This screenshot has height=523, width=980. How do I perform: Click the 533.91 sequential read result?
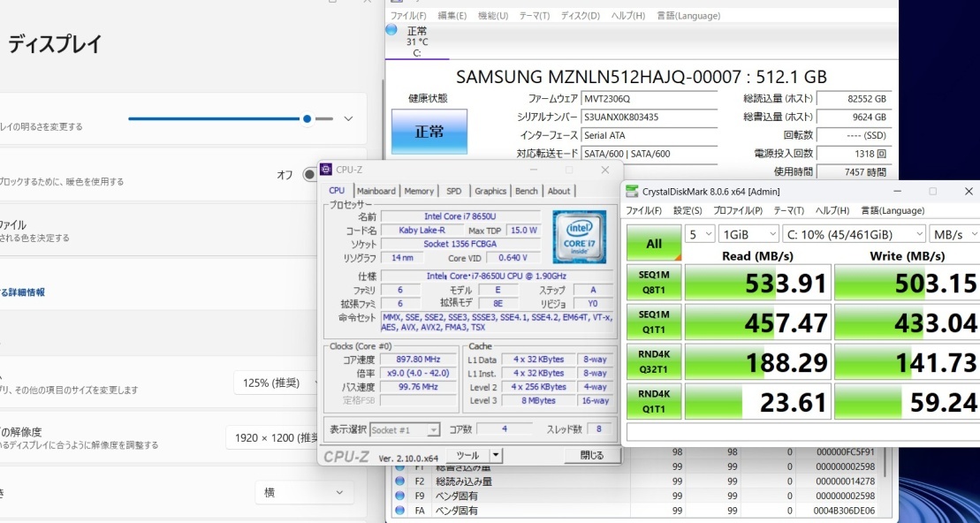point(758,283)
